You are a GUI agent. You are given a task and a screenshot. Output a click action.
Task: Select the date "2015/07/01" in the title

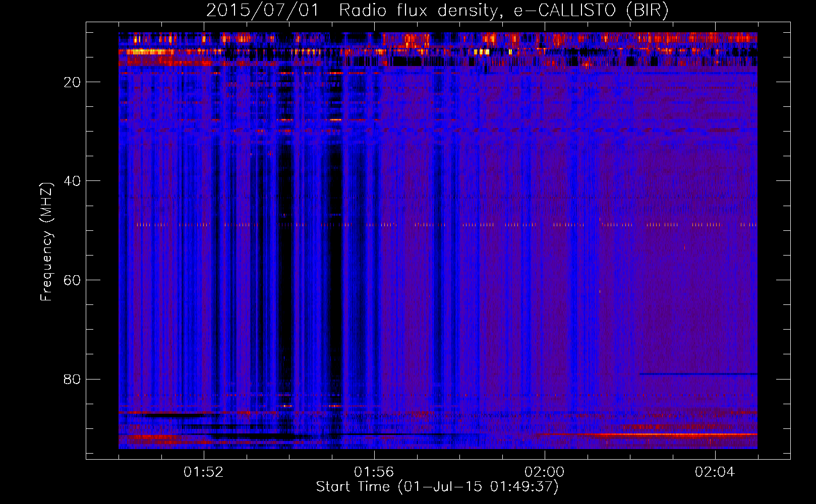click(263, 11)
